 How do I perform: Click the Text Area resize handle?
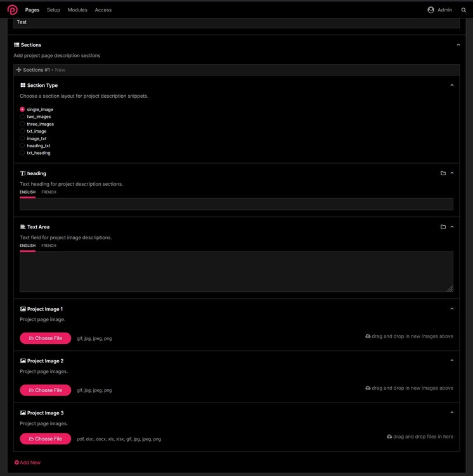pos(450,289)
